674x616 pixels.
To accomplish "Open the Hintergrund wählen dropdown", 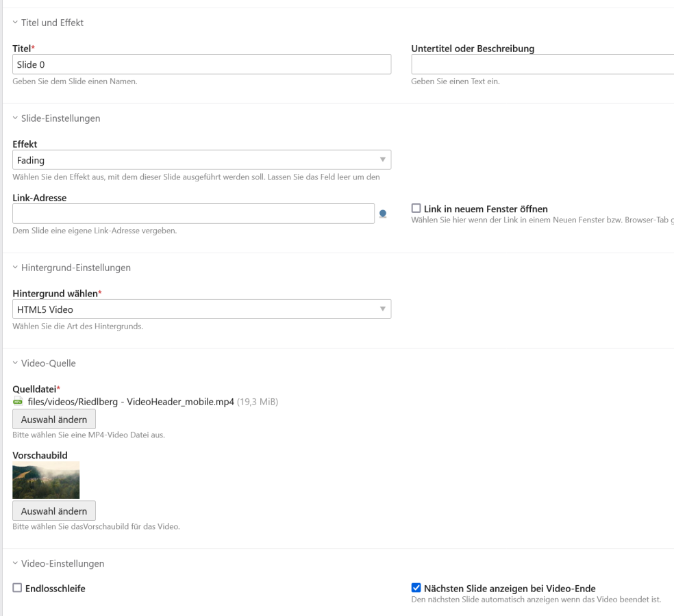I will tap(201, 309).
